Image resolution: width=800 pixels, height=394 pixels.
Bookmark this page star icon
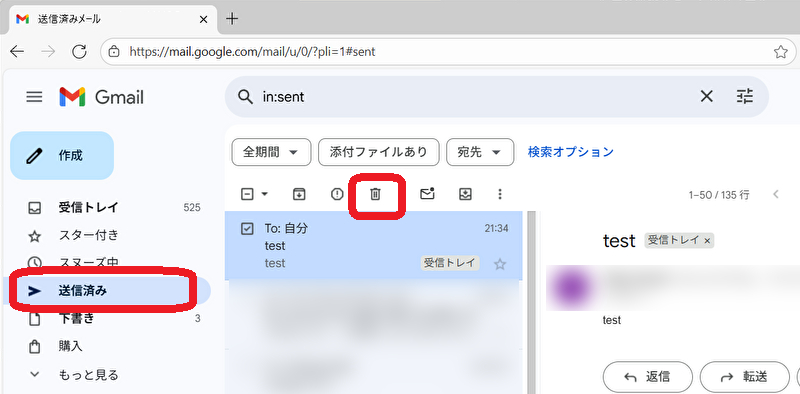point(781,52)
